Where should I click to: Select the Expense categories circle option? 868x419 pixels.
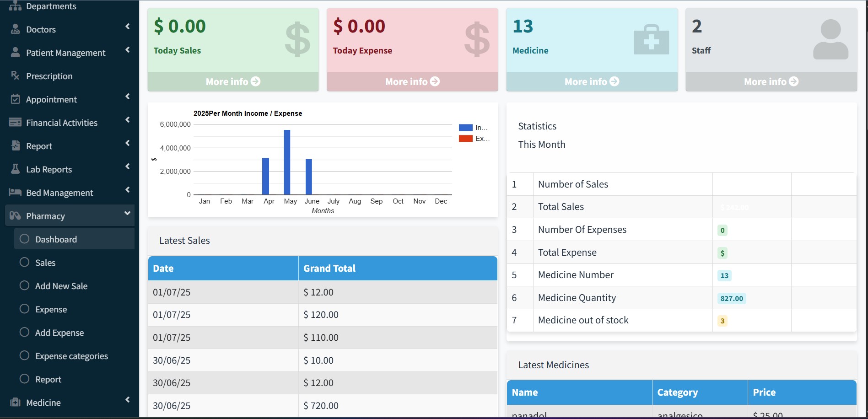(25, 355)
